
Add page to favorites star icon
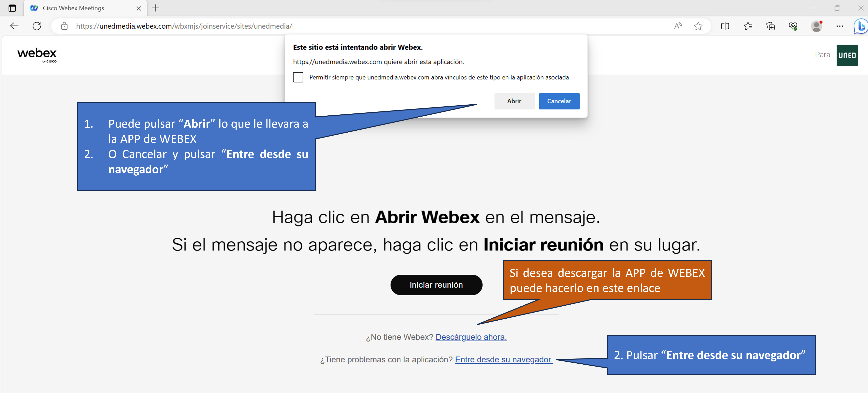(698, 26)
